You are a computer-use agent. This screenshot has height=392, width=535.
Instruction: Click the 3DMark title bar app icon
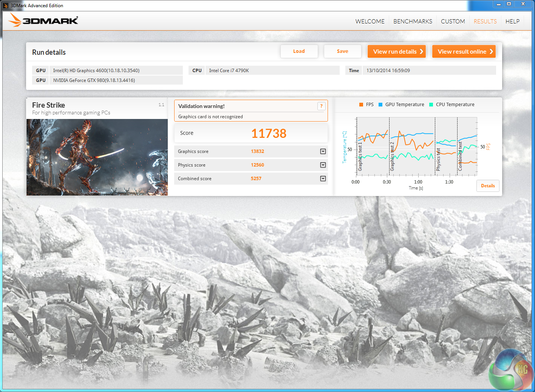6,5
